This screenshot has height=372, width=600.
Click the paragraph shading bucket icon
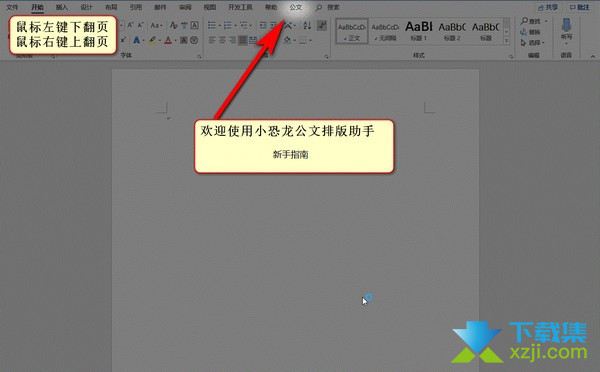point(287,40)
